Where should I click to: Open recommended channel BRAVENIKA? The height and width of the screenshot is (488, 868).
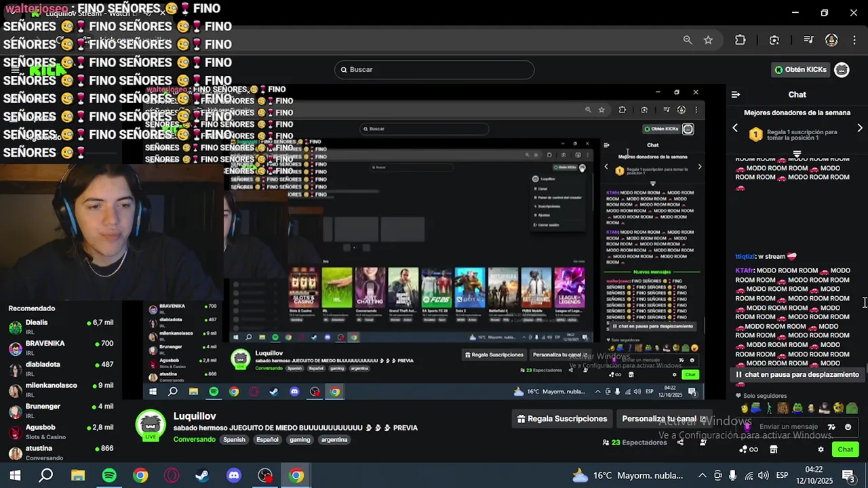61,348
